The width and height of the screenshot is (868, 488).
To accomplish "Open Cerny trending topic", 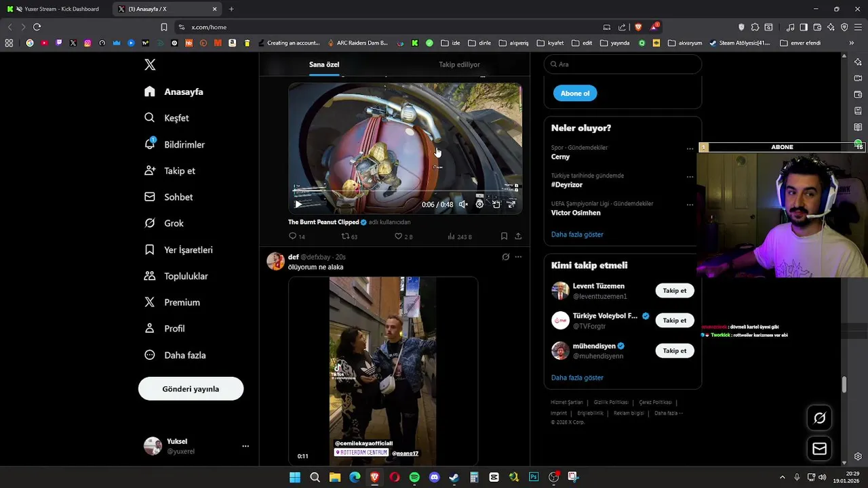I will [x=560, y=157].
